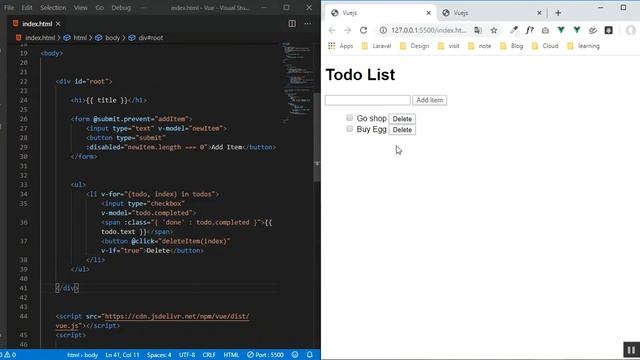Open the Go menu
The height and width of the screenshot is (360, 640).
tap(100, 7)
